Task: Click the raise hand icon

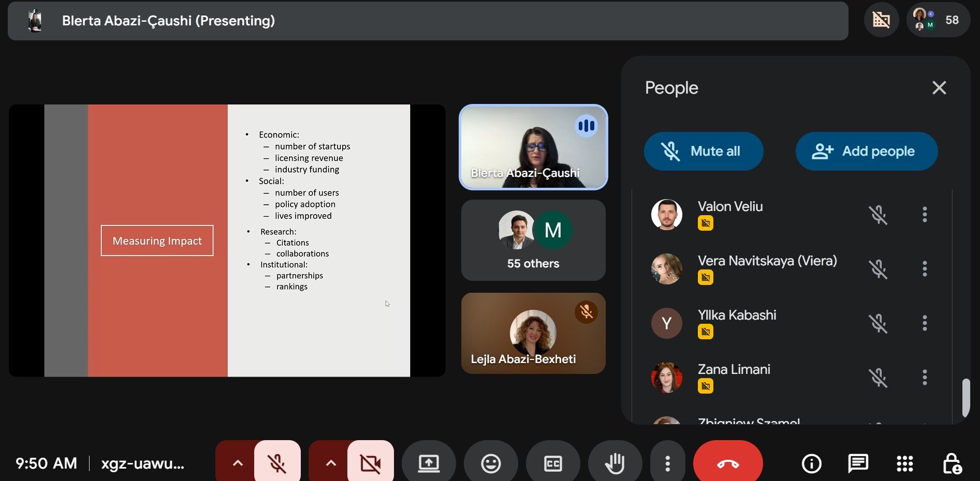Action: click(x=615, y=463)
